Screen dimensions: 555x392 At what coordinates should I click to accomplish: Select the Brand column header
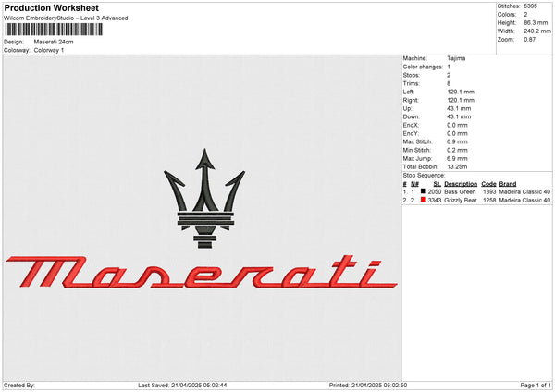[x=510, y=183]
